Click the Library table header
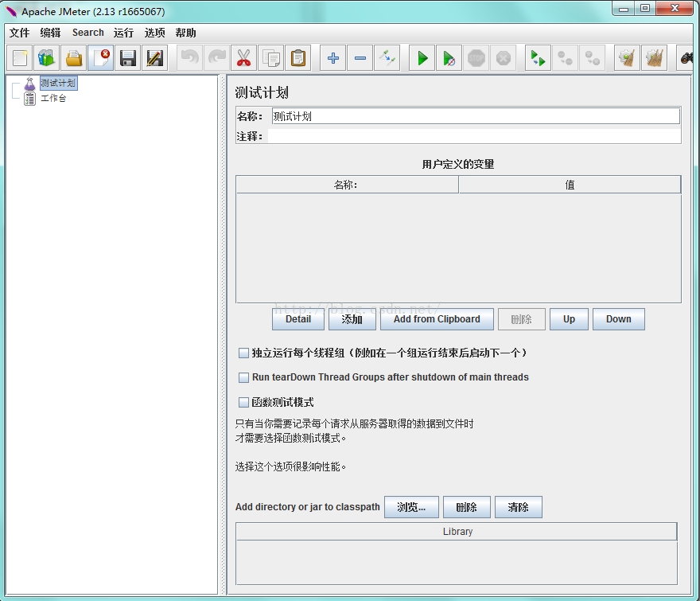Screen dimensions: 700x601 (457, 531)
